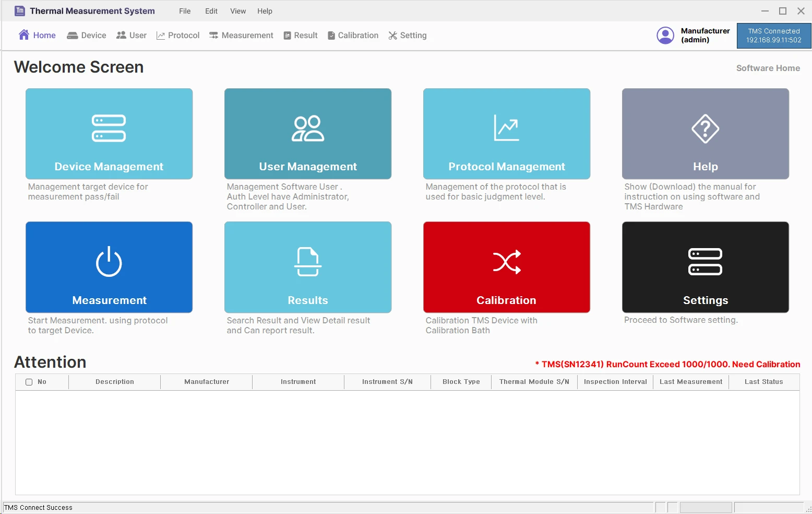The width and height of the screenshot is (812, 514).
Task: Sort by the Last Status column header
Action: click(764, 382)
